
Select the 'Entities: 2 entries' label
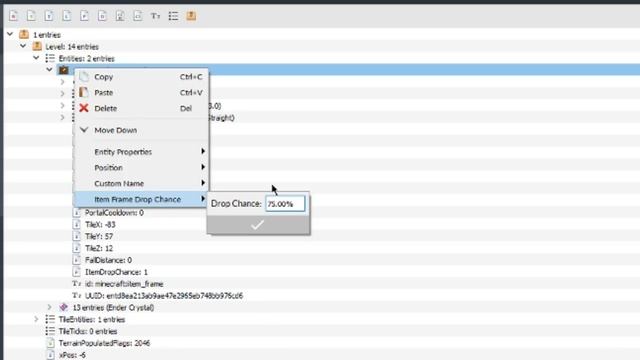coord(87,58)
